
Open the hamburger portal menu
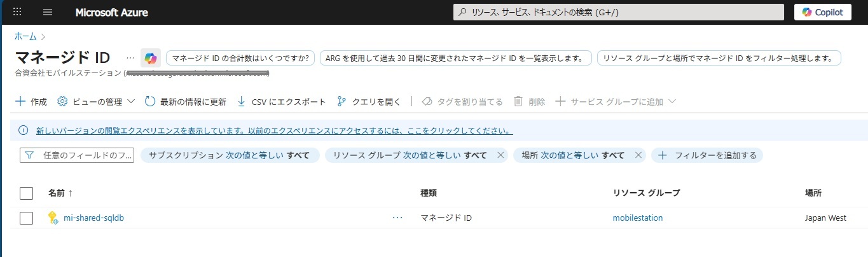tap(48, 12)
